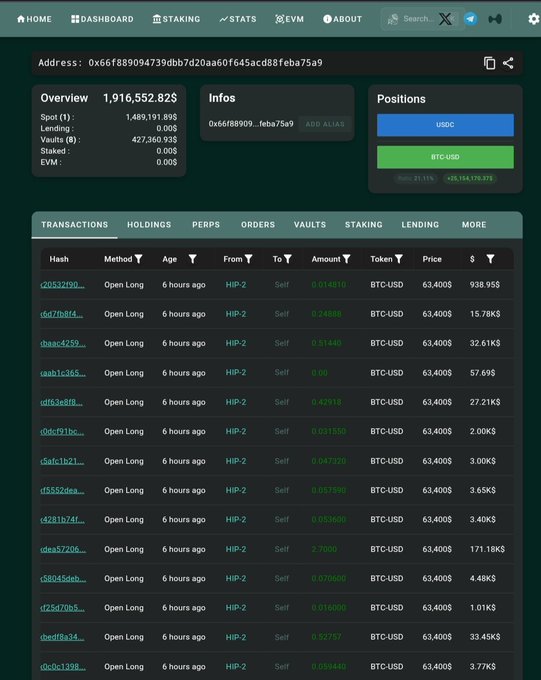
Task: Open the STAKING tab below Positions
Action: point(364,225)
